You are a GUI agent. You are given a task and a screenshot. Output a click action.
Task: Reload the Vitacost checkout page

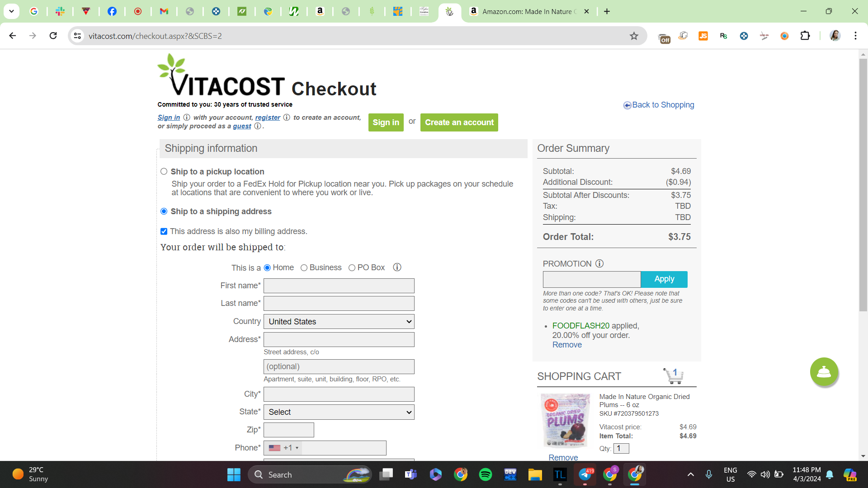(x=53, y=36)
